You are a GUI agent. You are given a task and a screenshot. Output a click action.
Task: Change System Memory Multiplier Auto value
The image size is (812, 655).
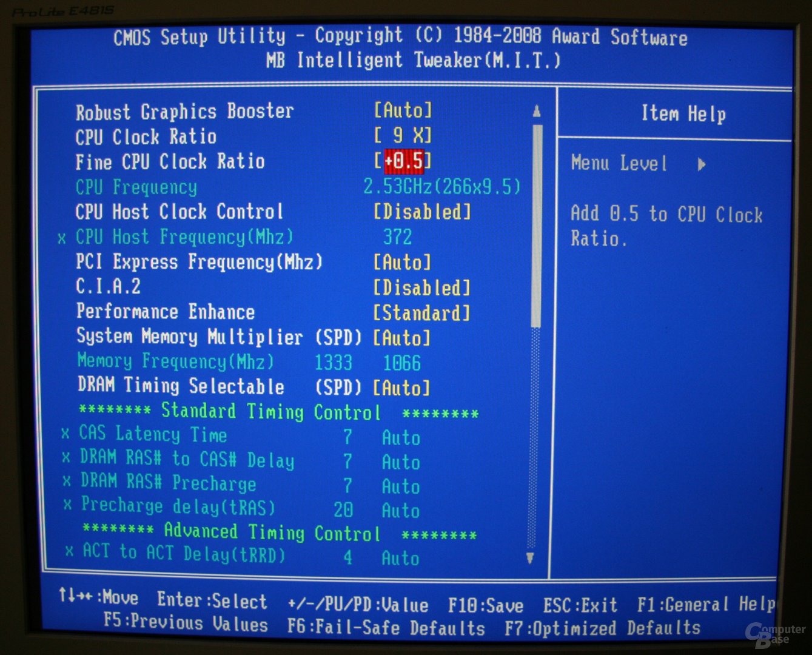(402, 338)
